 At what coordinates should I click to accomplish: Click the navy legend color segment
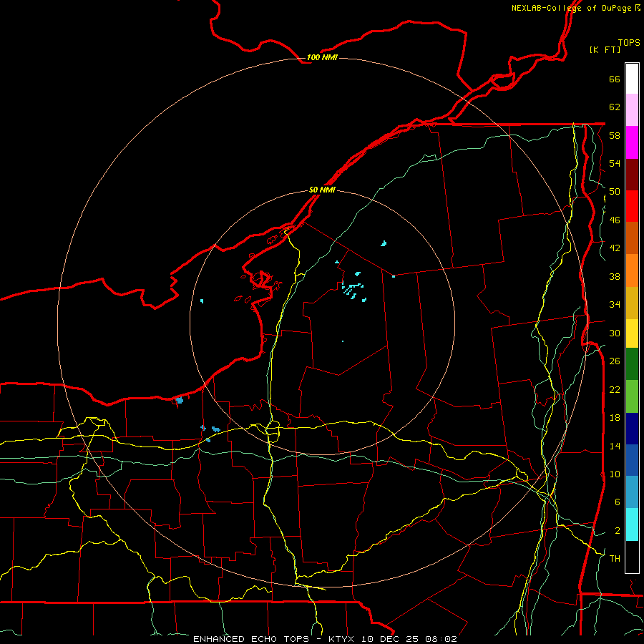click(x=632, y=429)
